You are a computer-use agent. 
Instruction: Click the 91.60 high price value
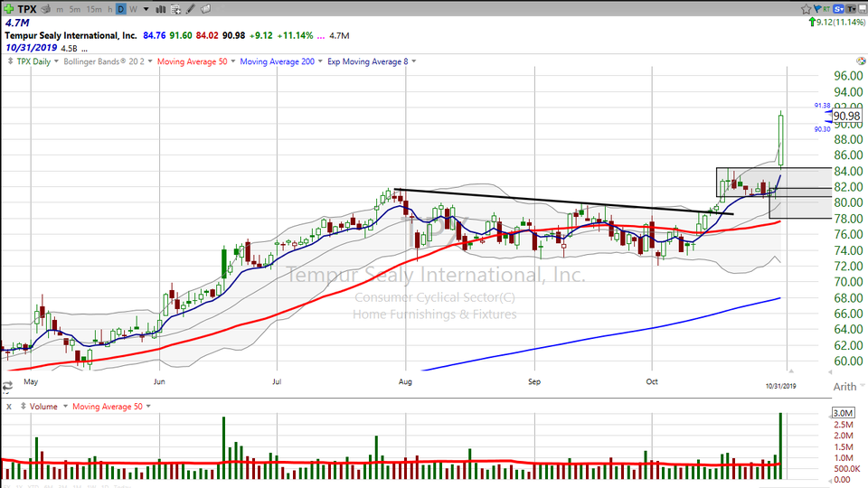point(181,35)
